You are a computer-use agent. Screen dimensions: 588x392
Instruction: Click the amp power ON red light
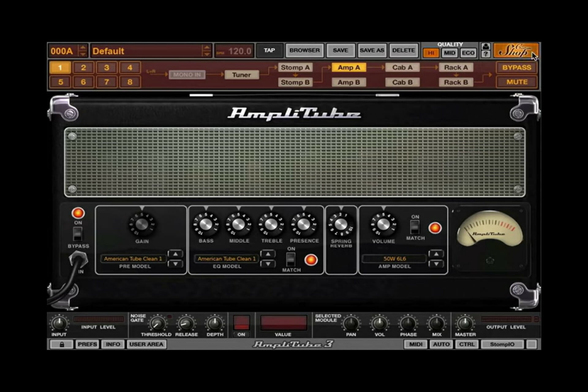pyautogui.click(x=78, y=213)
